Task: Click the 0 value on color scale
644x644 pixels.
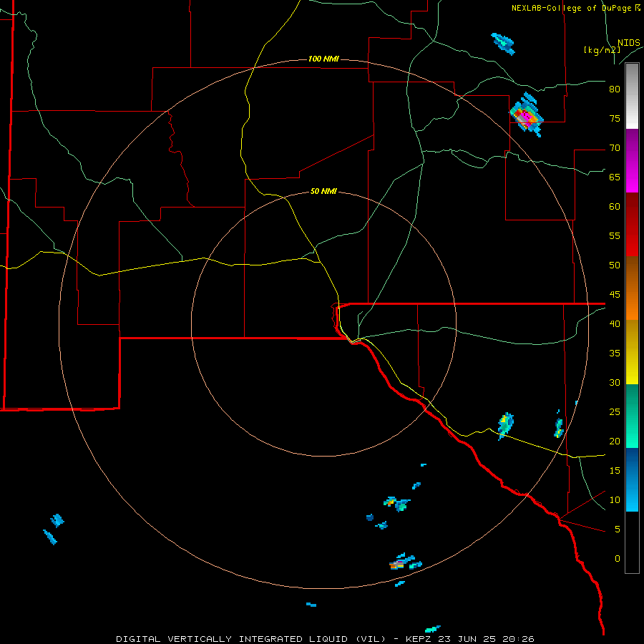Action: tap(618, 559)
